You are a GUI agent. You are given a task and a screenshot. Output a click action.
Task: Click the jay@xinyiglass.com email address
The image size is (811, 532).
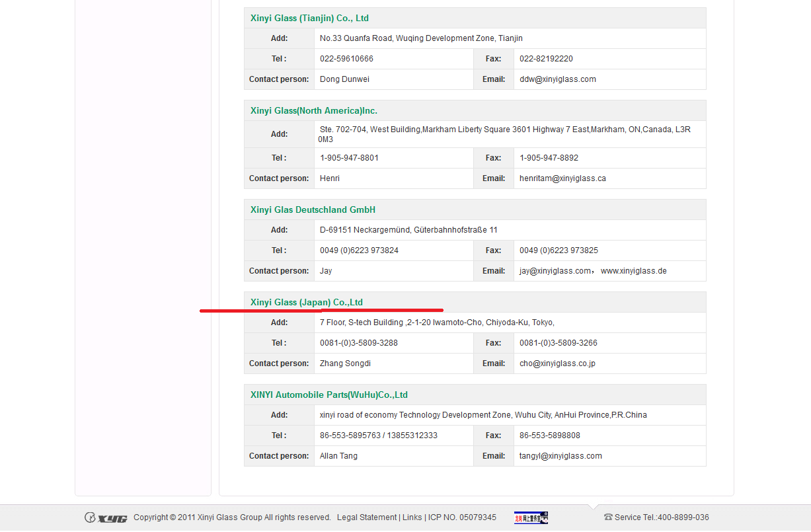555,271
